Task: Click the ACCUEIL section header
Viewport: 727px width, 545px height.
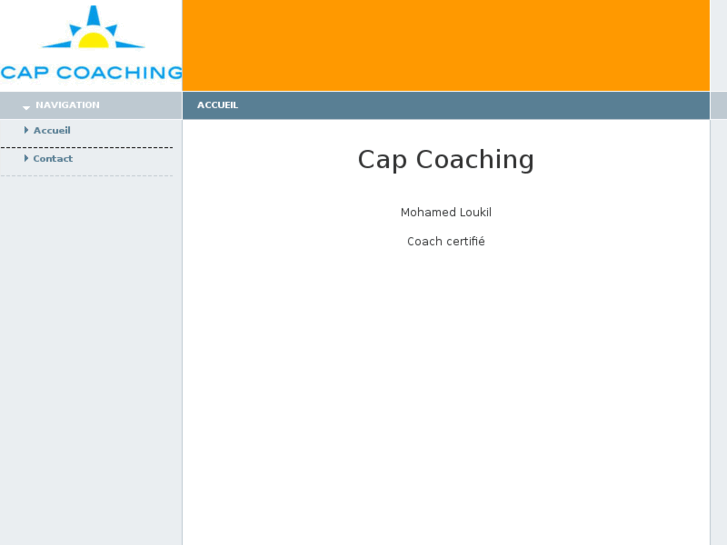Action: tap(217, 105)
